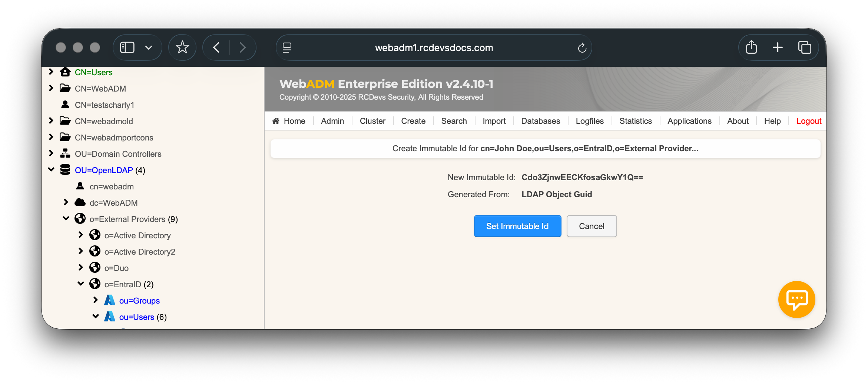Click the Azure icon beside ou=Groups
The height and width of the screenshot is (384, 868).
click(110, 300)
